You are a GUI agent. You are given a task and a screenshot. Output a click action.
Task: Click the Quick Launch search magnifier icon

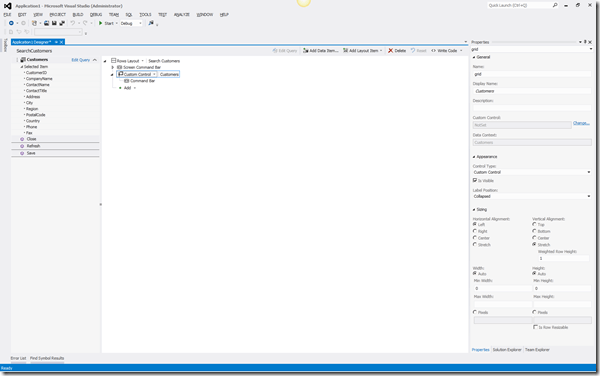[x=555, y=5]
